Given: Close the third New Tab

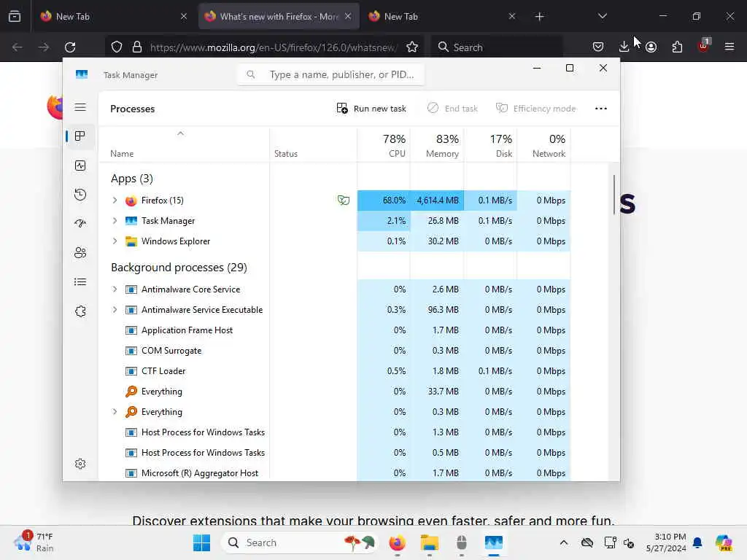Looking at the screenshot, I should point(511,16).
